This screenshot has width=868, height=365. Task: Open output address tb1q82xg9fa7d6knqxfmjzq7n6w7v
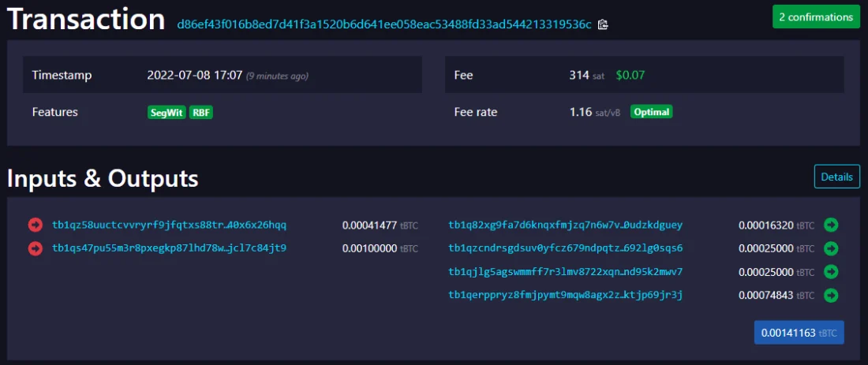(565, 225)
